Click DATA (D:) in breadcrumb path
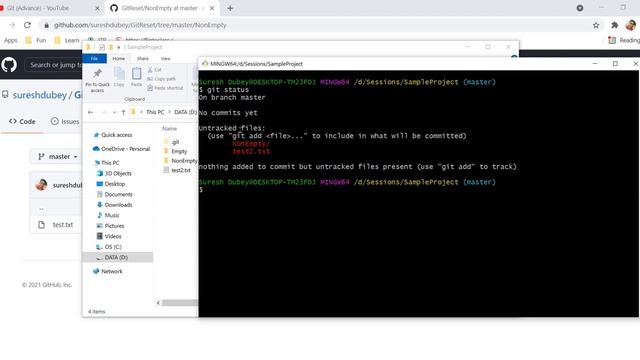The height and width of the screenshot is (360, 640). 185,112
